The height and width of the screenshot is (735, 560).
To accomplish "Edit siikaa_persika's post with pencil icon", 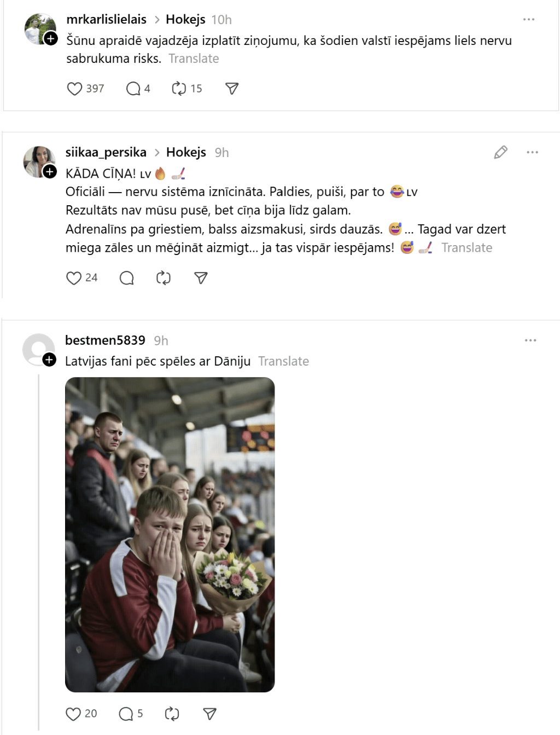I will (500, 152).
